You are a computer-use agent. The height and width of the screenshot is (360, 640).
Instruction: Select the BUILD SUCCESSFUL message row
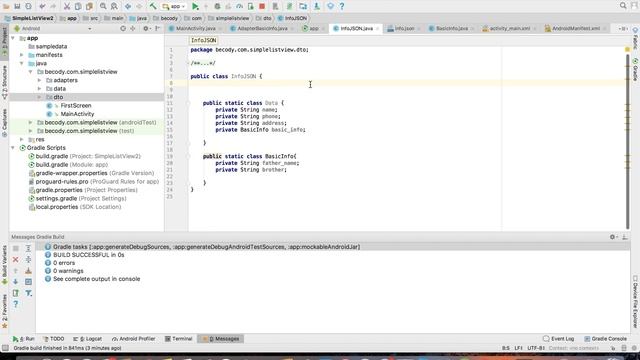[89, 255]
